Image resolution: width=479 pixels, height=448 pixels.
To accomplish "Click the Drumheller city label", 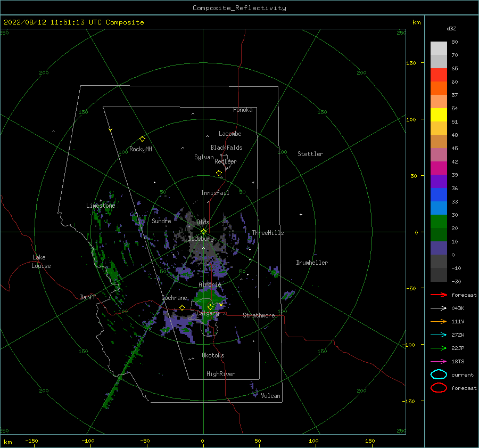I will click(312, 263).
